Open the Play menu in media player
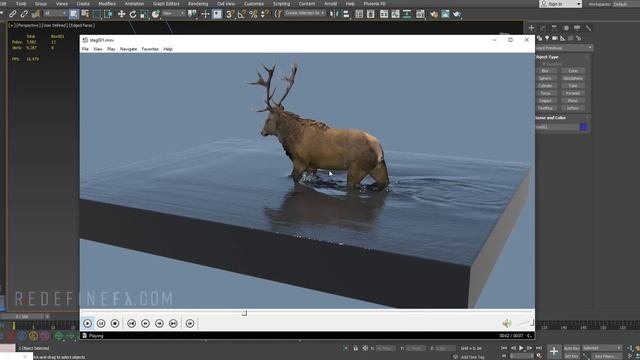The image size is (640, 360). (111, 49)
